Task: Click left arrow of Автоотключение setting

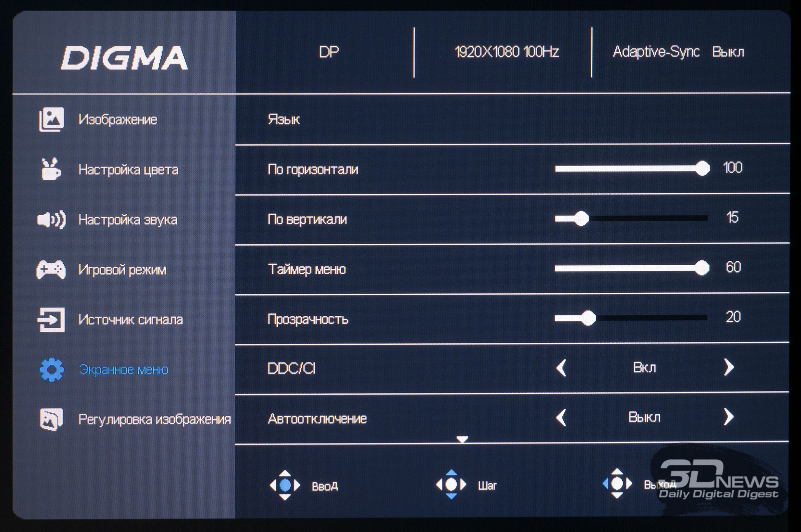Action: pos(562,417)
